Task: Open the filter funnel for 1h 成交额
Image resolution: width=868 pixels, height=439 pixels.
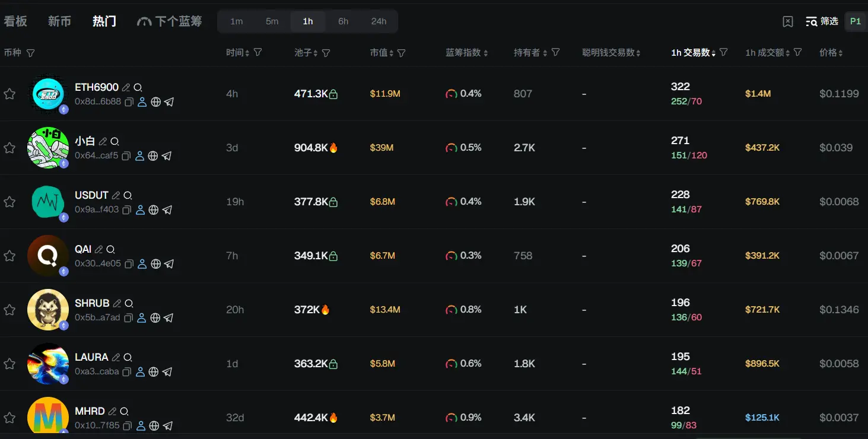Action: 798,52
